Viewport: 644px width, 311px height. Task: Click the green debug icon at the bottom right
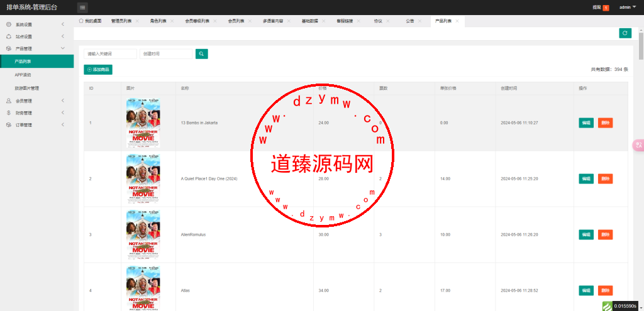pos(607,306)
